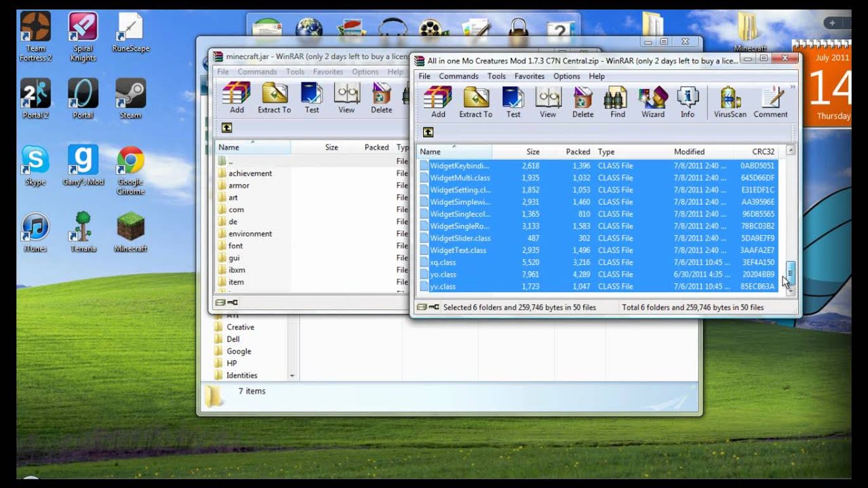Go up one level in minecraft.jar window
Viewport: 868px width, 488px height.
tap(226, 127)
